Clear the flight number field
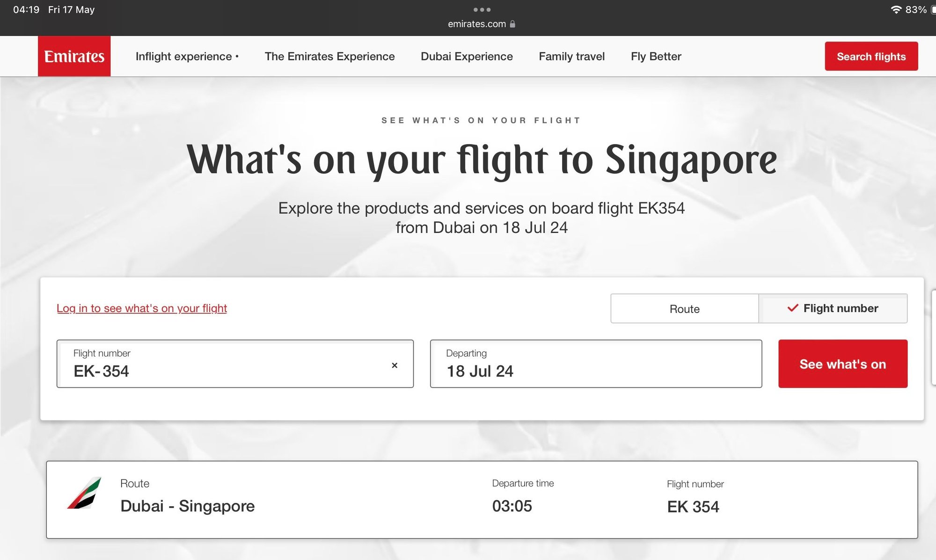This screenshot has width=936, height=560. 395,365
